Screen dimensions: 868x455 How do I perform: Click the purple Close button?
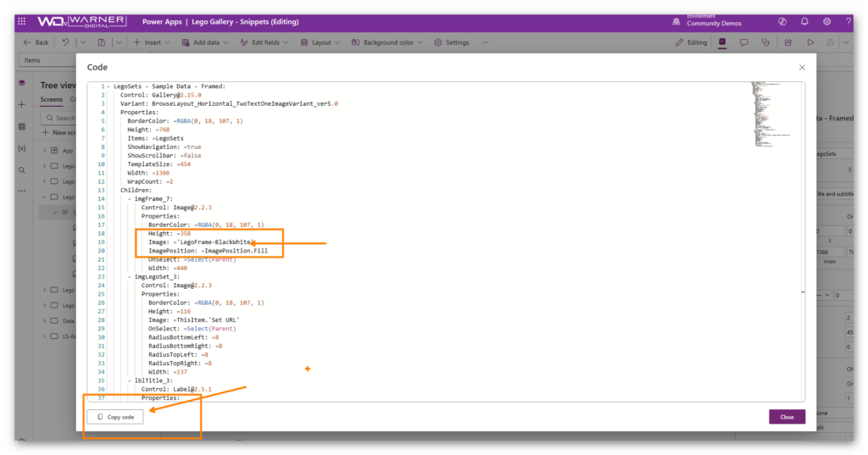(x=787, y=417)
